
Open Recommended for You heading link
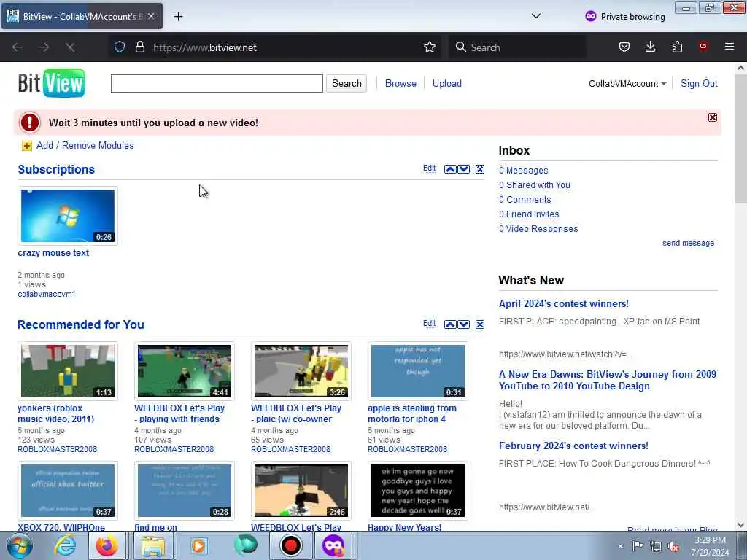[x=80, y=324]
